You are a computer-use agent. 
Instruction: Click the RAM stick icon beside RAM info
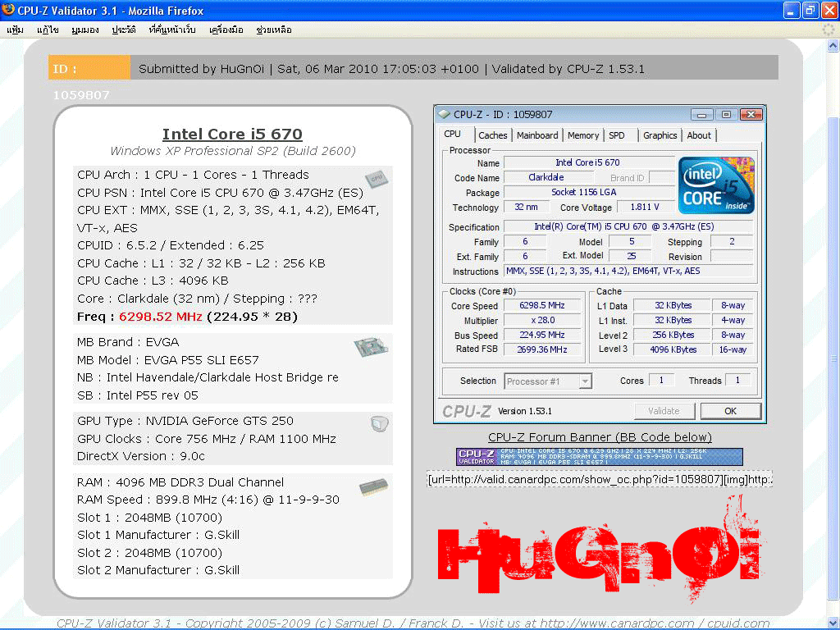coord(373,486)
